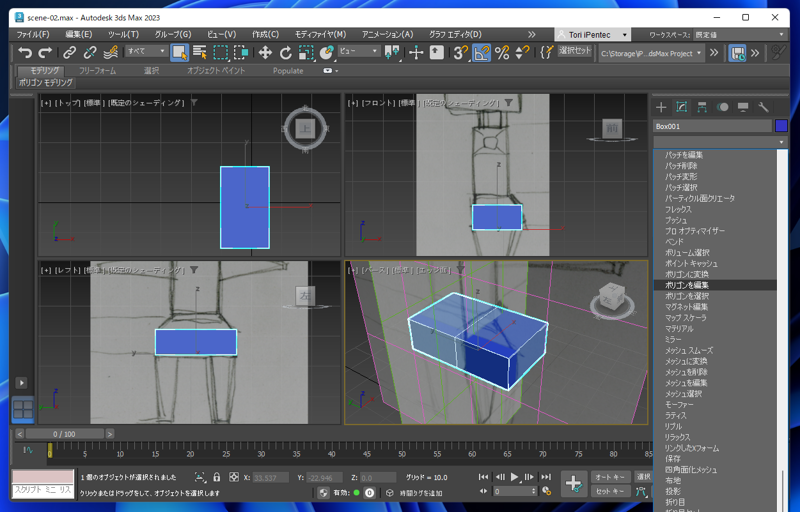Toggle the Spinner Snap icon
This screenshot has height=512, width=800.
click(x=522, y=52)
